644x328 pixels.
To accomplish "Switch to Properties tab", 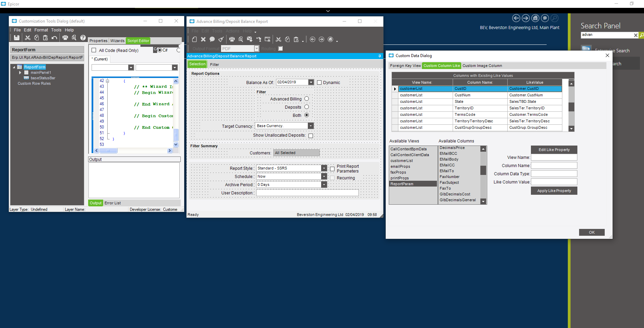I will tap(98, 41).
